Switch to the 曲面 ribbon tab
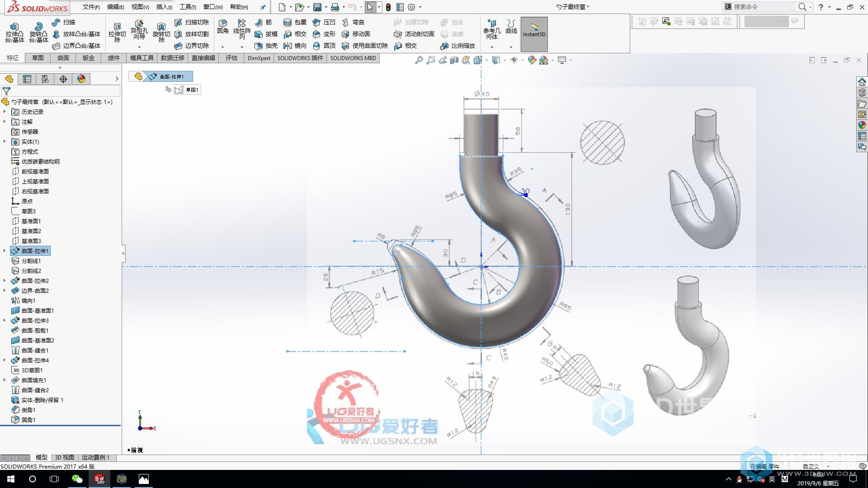 click(63, 58)
